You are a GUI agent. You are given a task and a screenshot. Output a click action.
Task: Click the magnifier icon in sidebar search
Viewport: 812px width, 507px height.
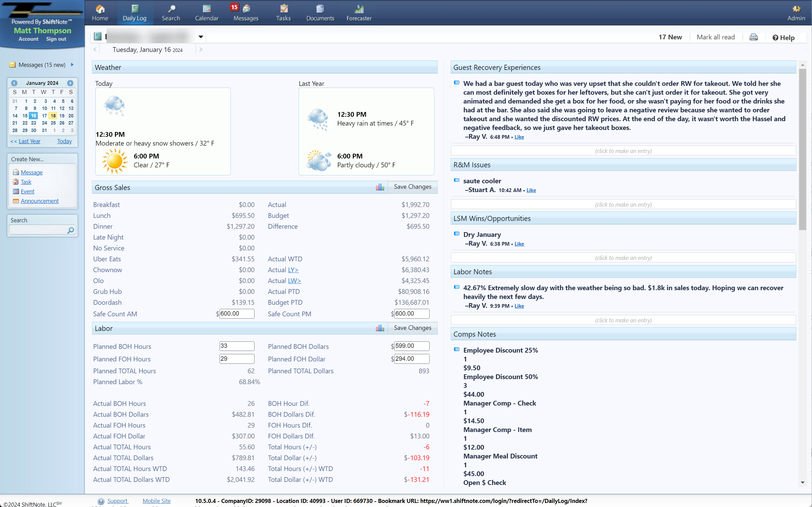click(71, 230)
